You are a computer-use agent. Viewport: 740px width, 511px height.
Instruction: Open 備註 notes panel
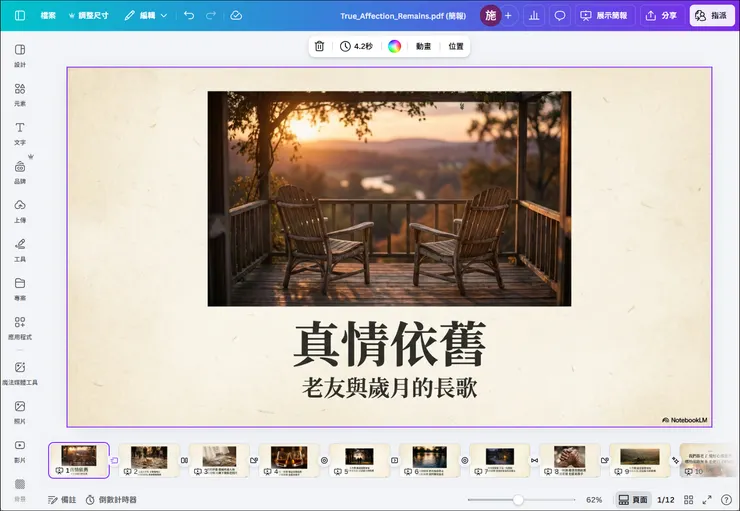point(62,500)
